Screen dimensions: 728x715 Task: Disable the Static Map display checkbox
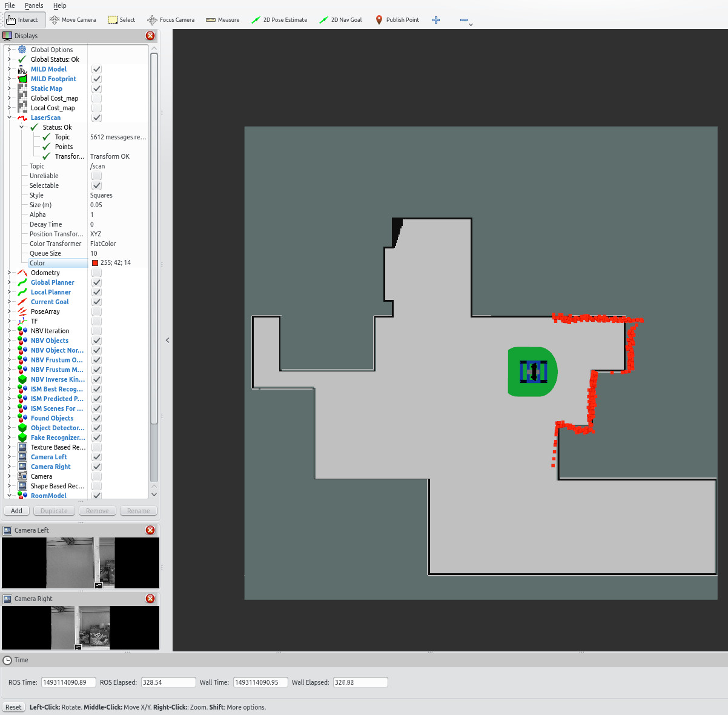(97, 88)
